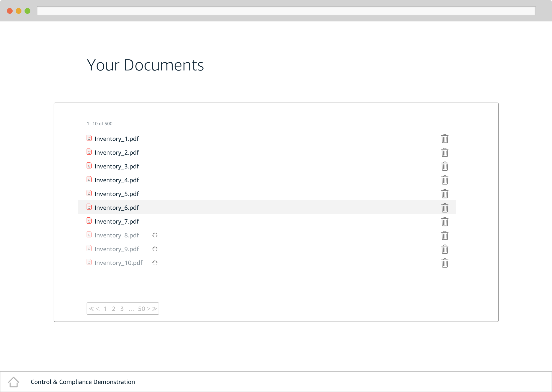Go to previous page with single arrow

coord(98,309)
